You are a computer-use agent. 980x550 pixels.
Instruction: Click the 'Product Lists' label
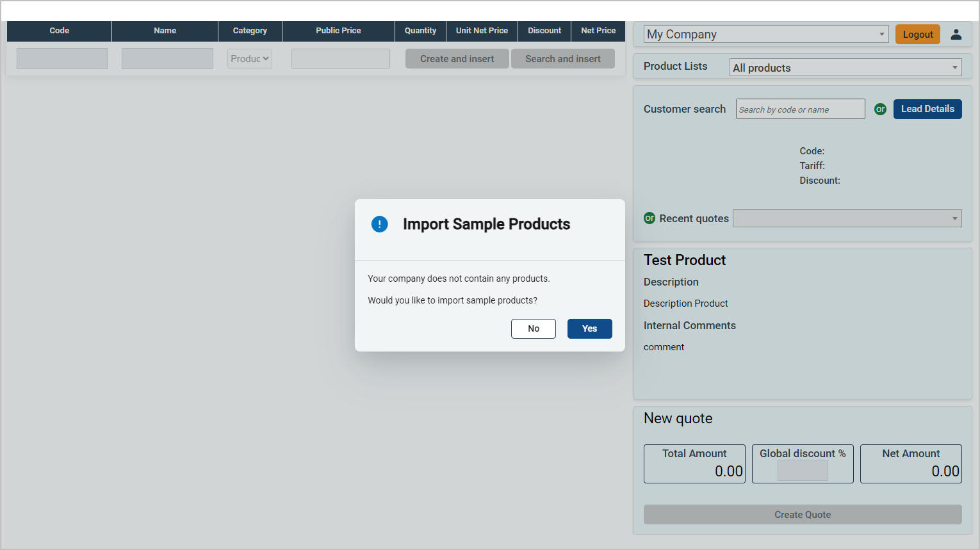pos(676,66)
